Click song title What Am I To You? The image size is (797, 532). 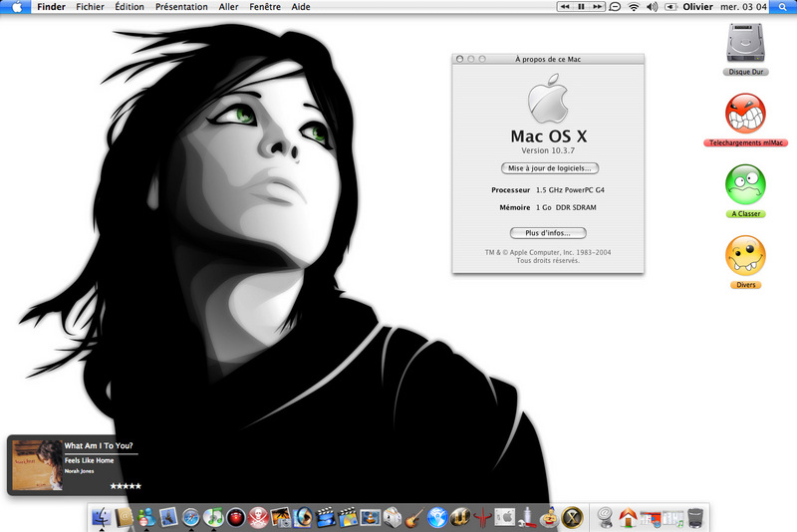[99, 445]
